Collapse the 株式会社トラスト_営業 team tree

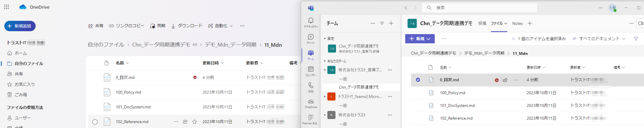click(325, 70)
